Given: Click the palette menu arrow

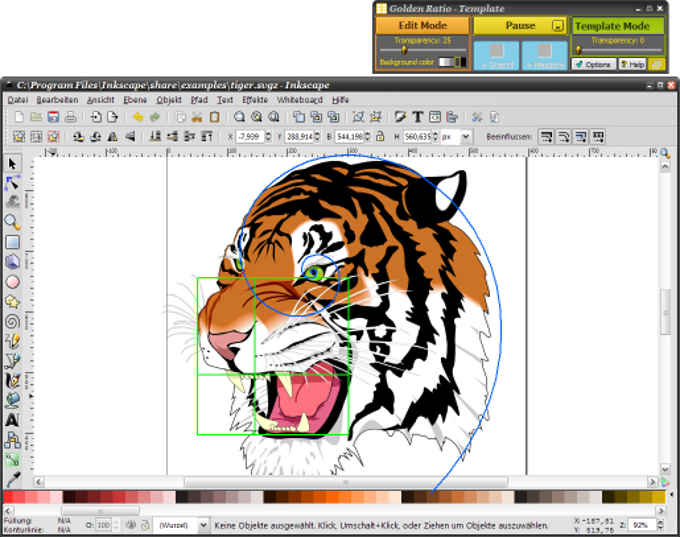Looking at the screenshot, I should (671, 494).
